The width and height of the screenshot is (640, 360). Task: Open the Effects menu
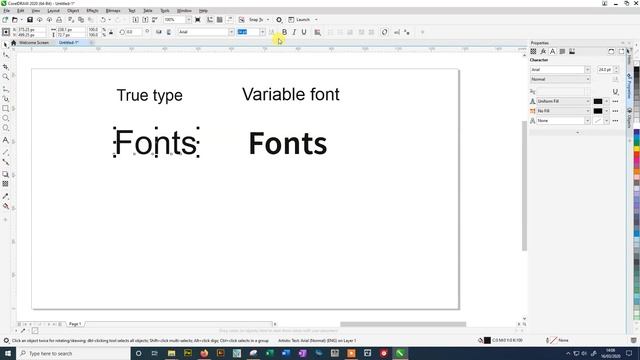pyautogui.click(x=92, y=11)
